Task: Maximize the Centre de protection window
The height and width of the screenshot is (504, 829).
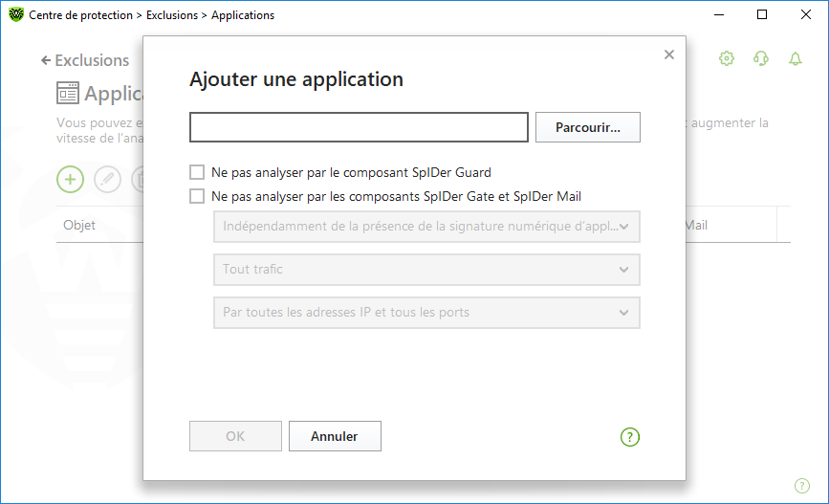Action: 762,14
